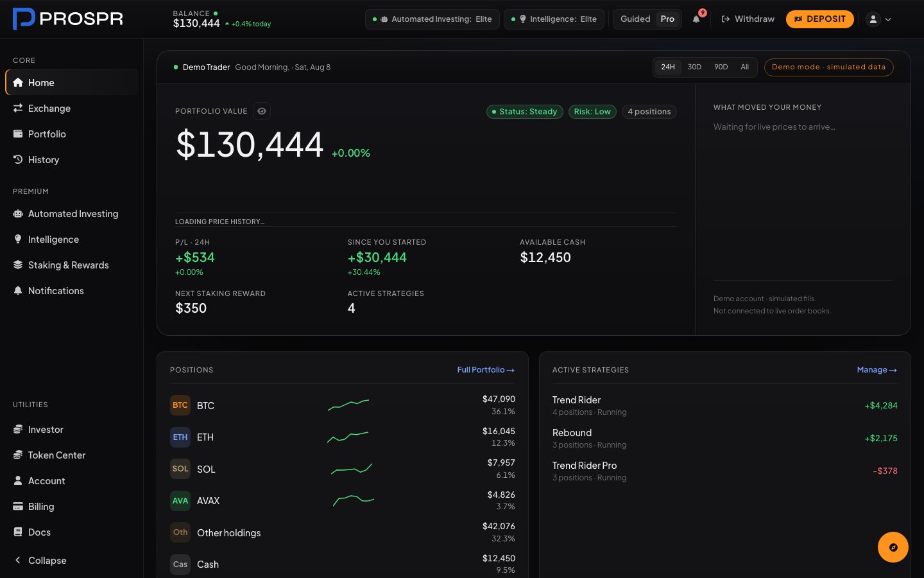Screen dimensions: 924x578
Task: Select the 30D time range
Action: coord(694,67)
